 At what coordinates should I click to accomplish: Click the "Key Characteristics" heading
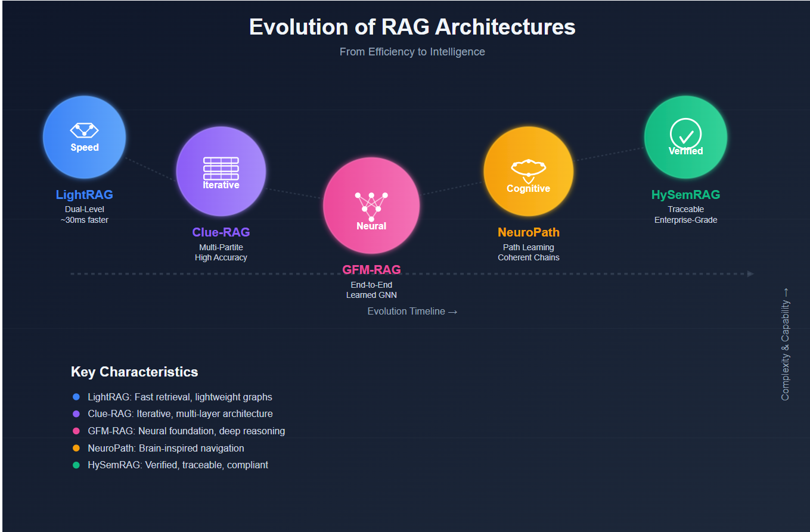point(134,372)
